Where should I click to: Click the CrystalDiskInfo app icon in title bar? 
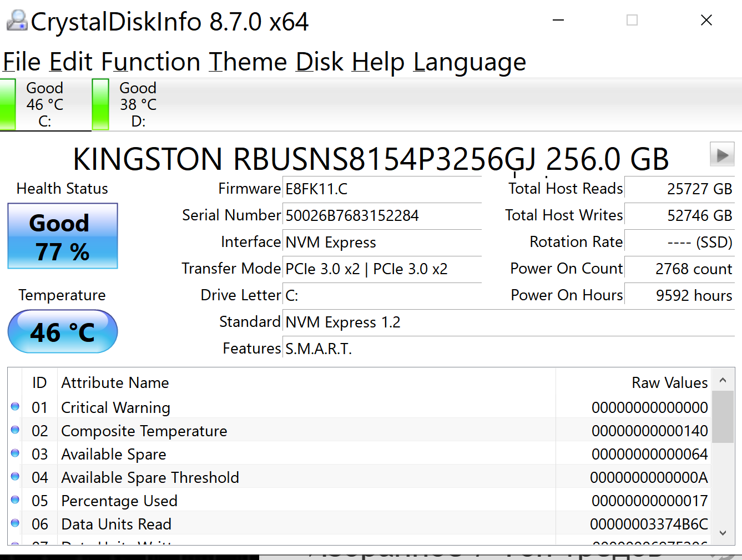(x=17, y=21)
